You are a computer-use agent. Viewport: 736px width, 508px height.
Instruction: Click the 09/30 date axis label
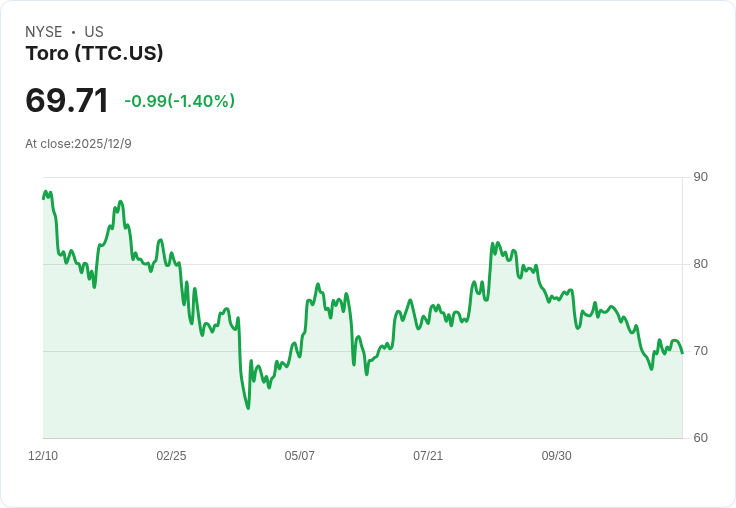point(557,455)
